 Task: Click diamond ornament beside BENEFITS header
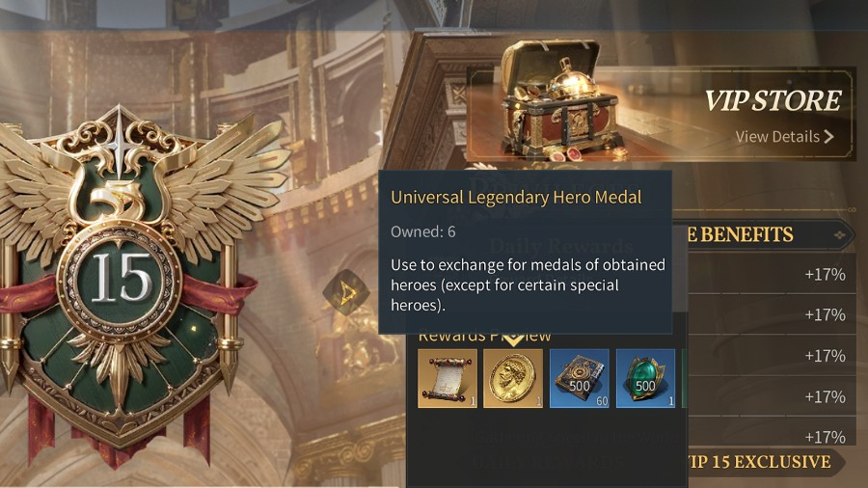(840, 235)
